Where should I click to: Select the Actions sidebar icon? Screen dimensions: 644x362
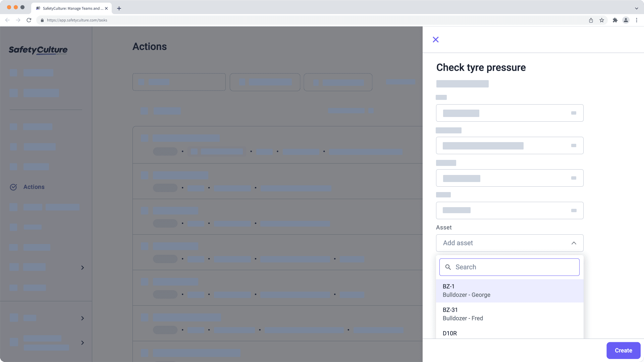[x=13, y=186]
